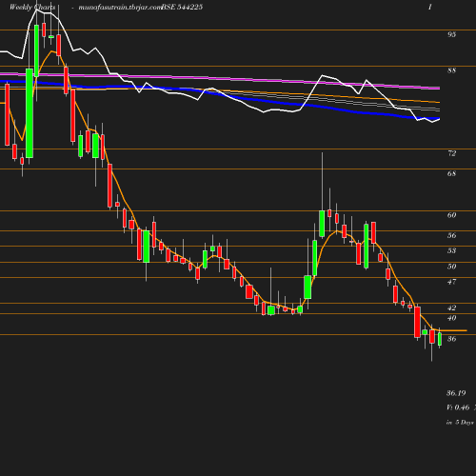Click the volume reading 'V: 0.46'

[x=458, y=407]
